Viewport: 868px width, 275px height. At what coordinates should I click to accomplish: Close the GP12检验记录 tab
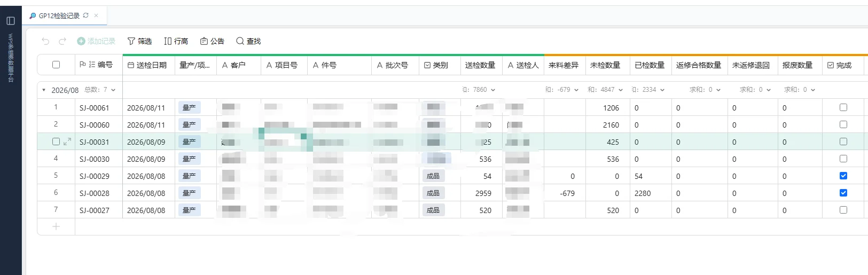click(96, 15)
